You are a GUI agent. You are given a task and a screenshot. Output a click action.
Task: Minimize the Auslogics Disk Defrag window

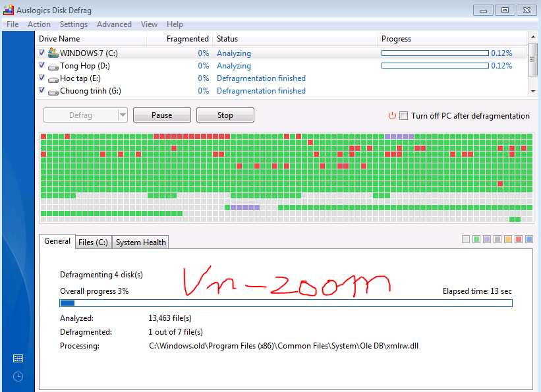pyautogui.click(x=484, y=11)
